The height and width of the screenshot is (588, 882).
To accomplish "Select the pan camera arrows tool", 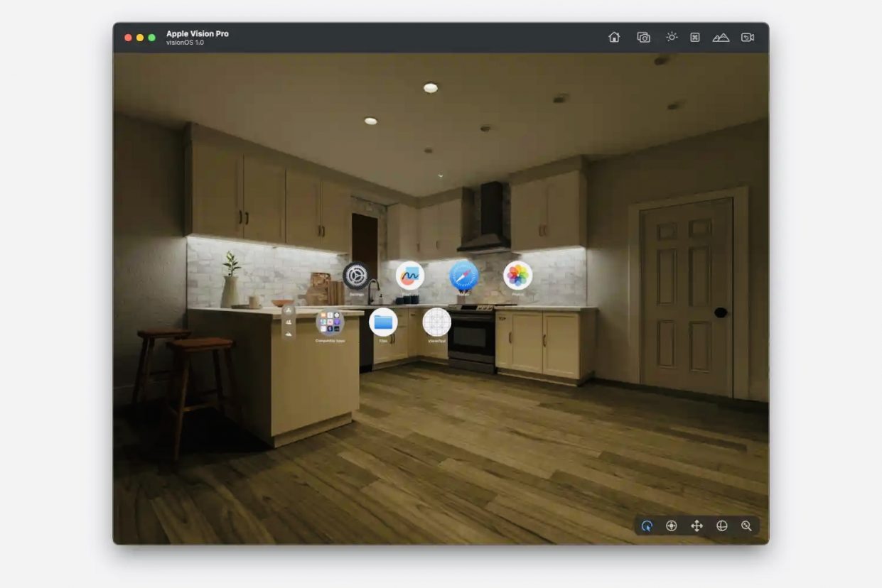I will pos(697,526).
